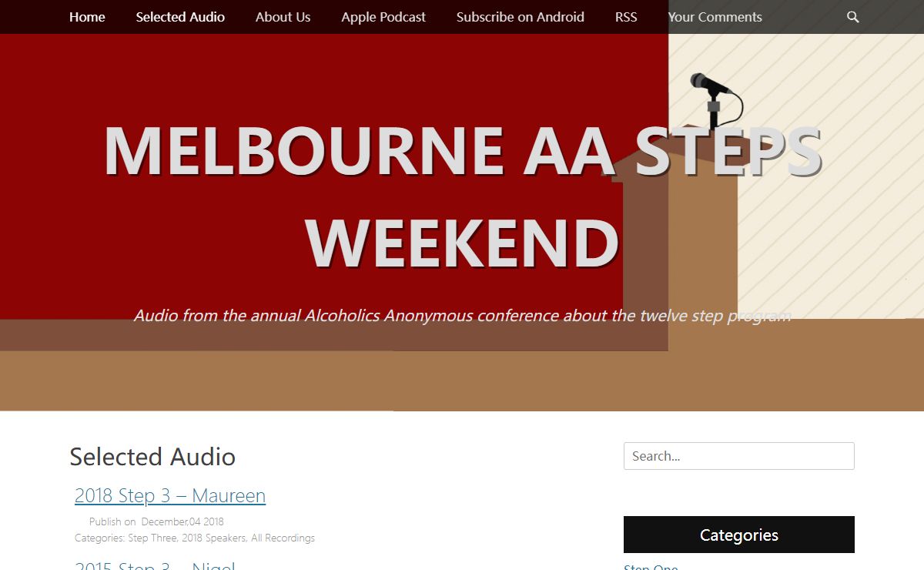Click the tagline about the annual conference
The width and height of the screenshot is (924, 570).
pos(462,316)
